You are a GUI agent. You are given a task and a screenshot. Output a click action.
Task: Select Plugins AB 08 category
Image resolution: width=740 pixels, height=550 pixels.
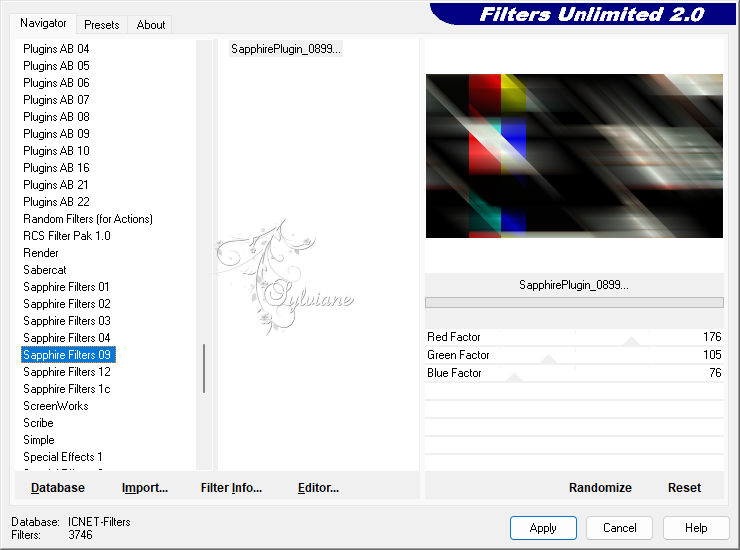(56, 117)
